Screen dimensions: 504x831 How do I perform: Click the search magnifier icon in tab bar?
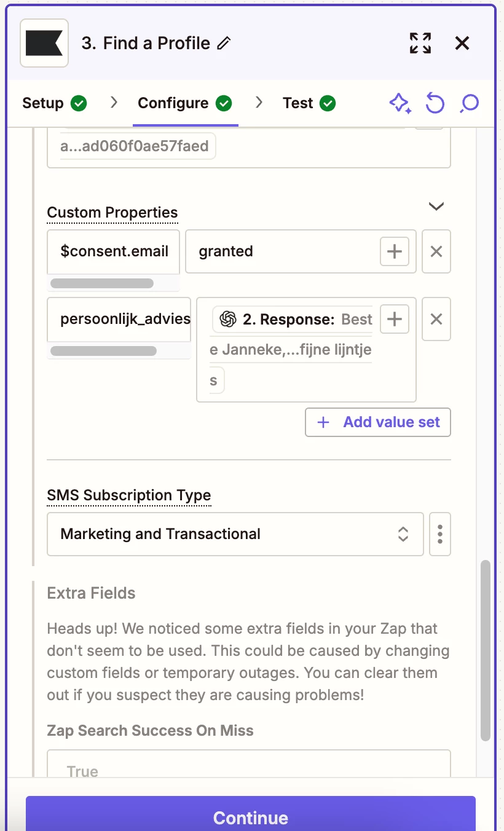(470, 103)
